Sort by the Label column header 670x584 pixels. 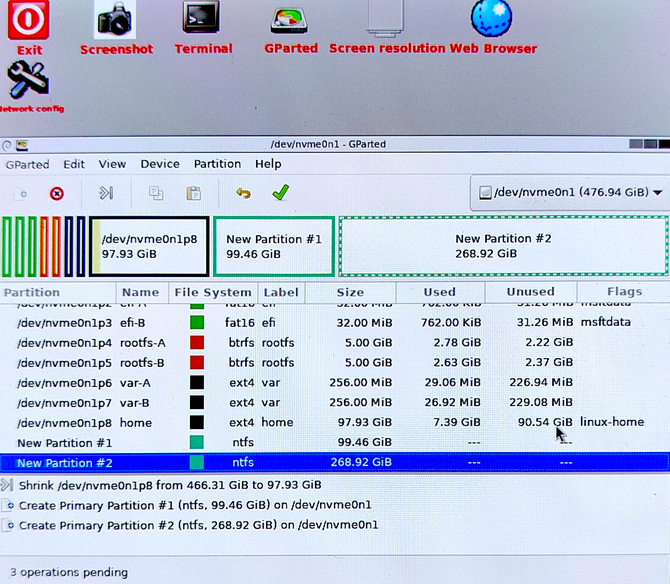281,293
